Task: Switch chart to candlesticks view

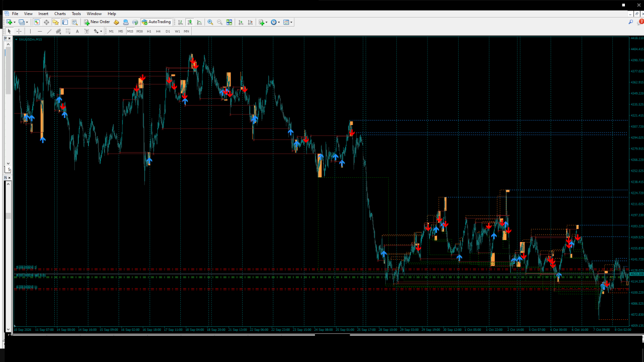Action: coord(190,22)
